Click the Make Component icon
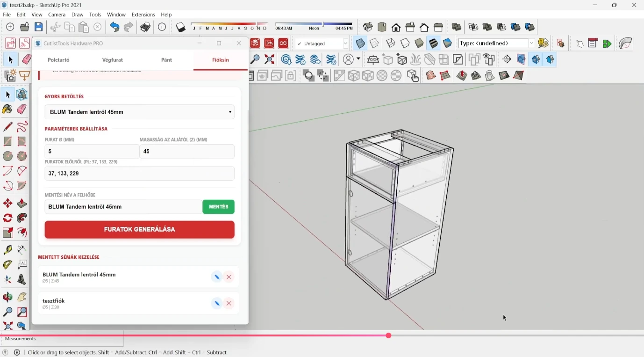 tap(22, 95)
